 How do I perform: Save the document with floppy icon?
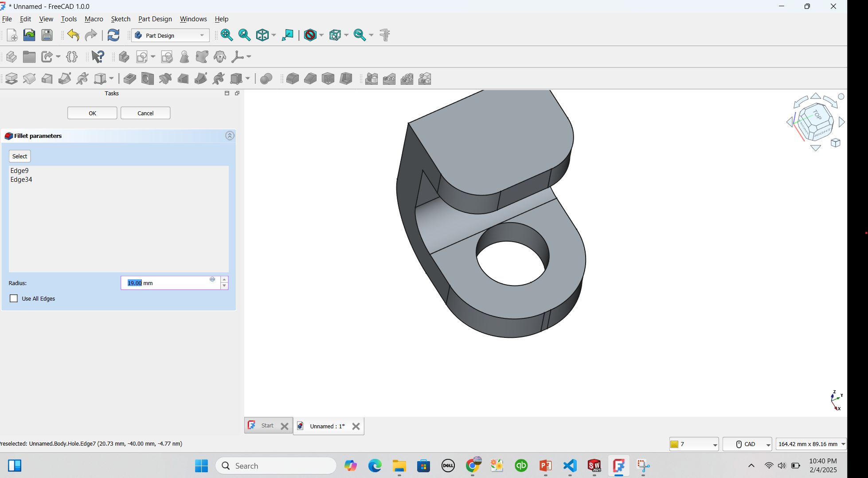coord(47,35)
